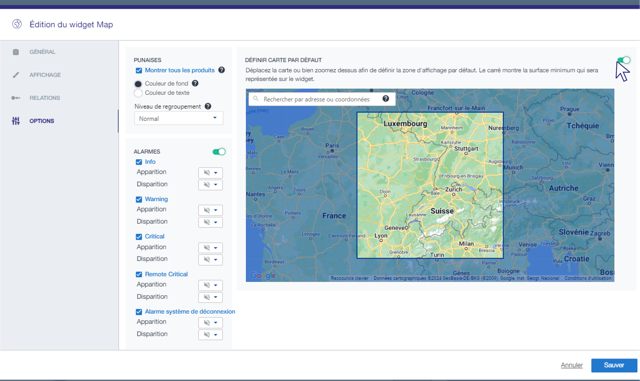
Task: Uncheck the Critical alarm checkbox
Action: pyautogui.click(x=139, y=237)
